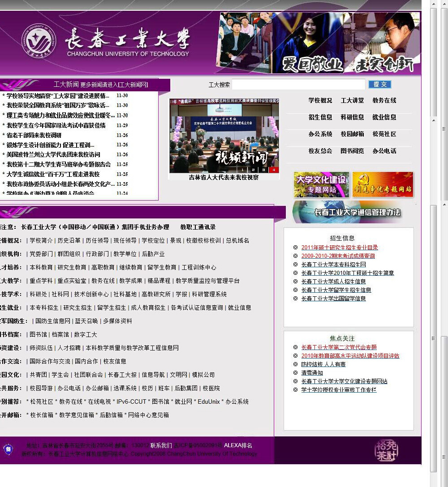Screen dimensions: 448x487
Task: Click the Changchun University of Technology logo
Action: [x=41, y=43]
